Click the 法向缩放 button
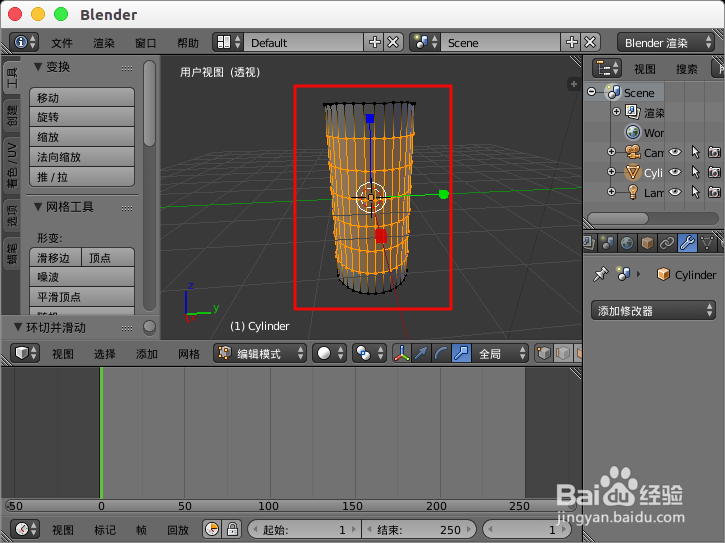725x543 pixels. pos(82,157)
